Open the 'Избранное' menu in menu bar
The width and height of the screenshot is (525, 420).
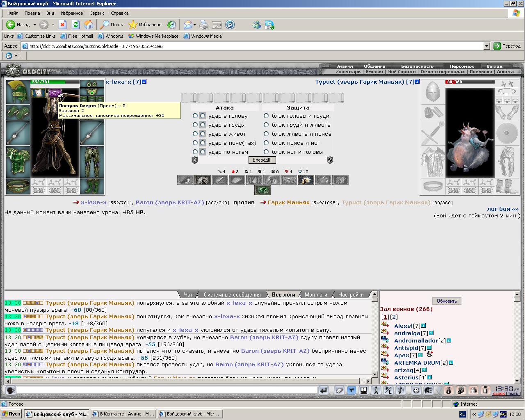[x=72, y=13]
